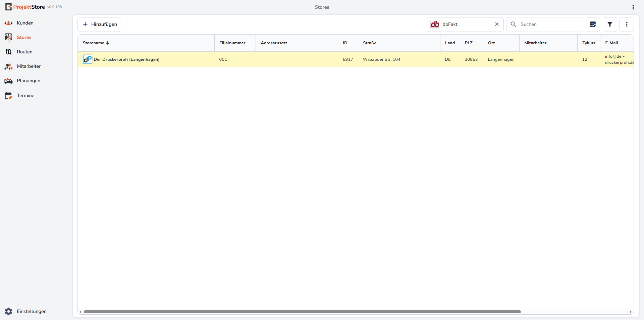This screenshot has width=644, height=320.
Task: Sort by Land column header
Action: point(450,43)
